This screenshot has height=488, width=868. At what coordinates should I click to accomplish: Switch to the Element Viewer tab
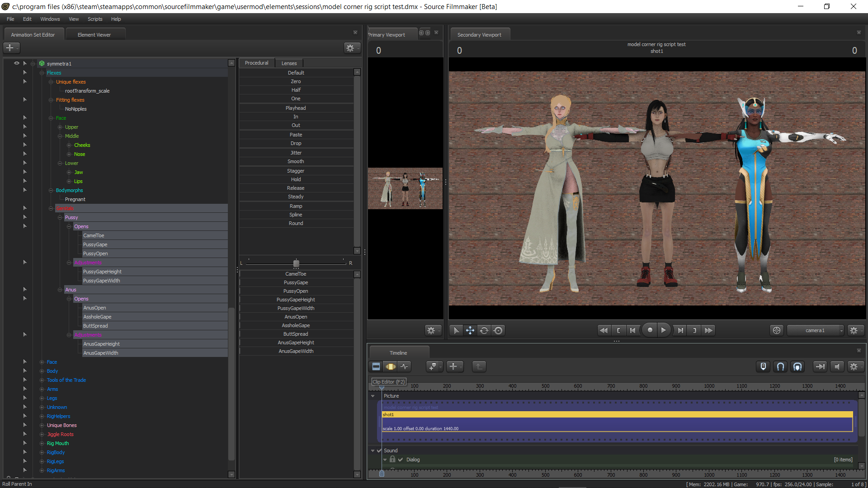point(94,35)
